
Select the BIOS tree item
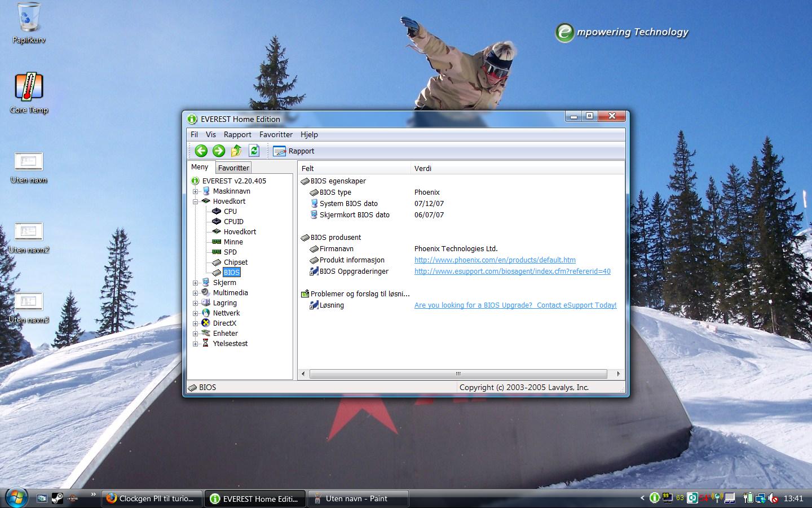point(232,272)
